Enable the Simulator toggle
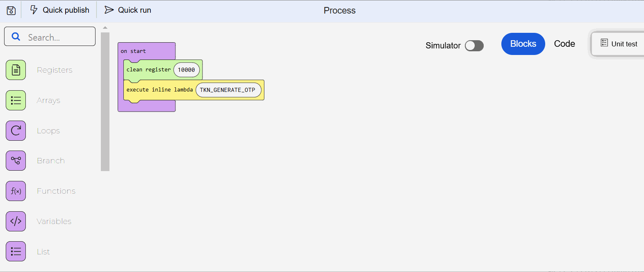The image size is (644, 272). coord(474,46)
